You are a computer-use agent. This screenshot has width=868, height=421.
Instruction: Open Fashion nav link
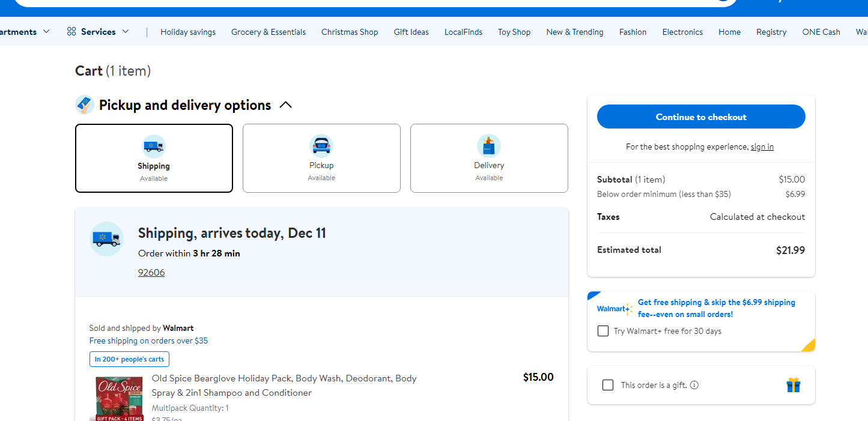pyautogui.click(x=633, y=32)
